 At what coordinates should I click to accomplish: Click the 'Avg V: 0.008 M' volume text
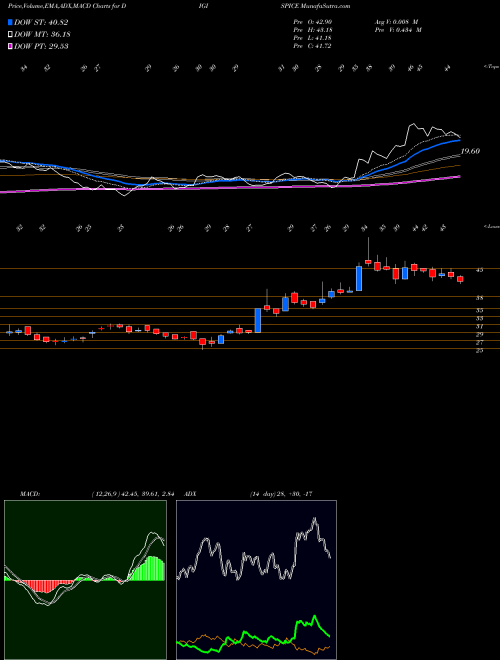(x=398, y=22)
